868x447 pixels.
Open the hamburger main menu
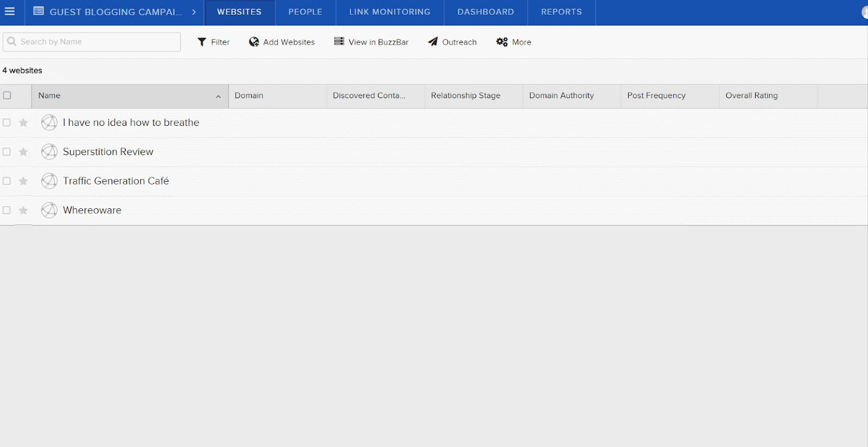pos(10,11)
